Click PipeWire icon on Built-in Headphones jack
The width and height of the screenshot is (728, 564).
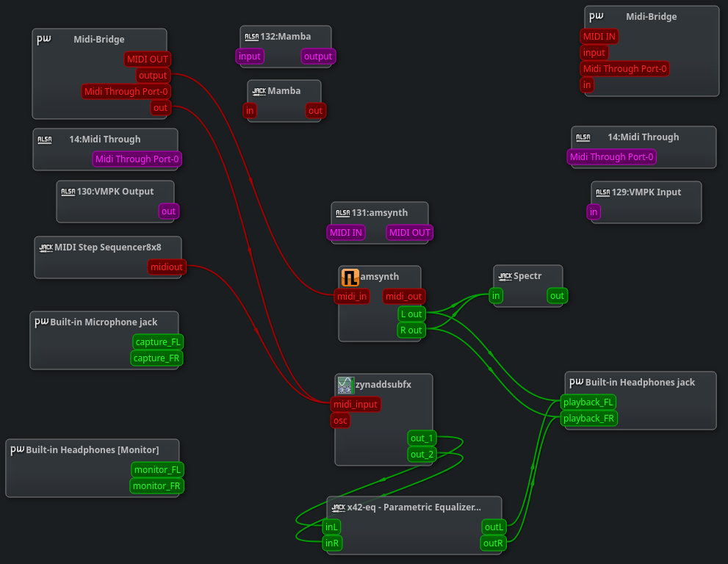pyautogui.click(x=577, y=382)
